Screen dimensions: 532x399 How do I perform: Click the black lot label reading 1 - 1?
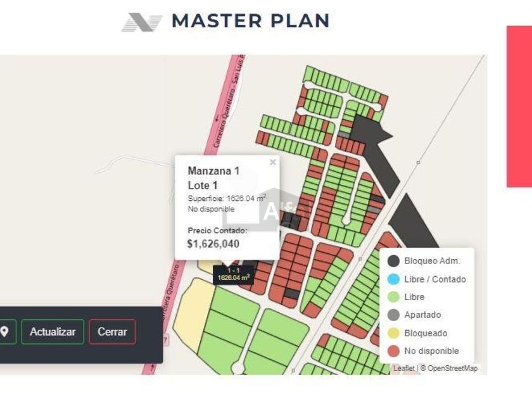(x=233, y=274)
